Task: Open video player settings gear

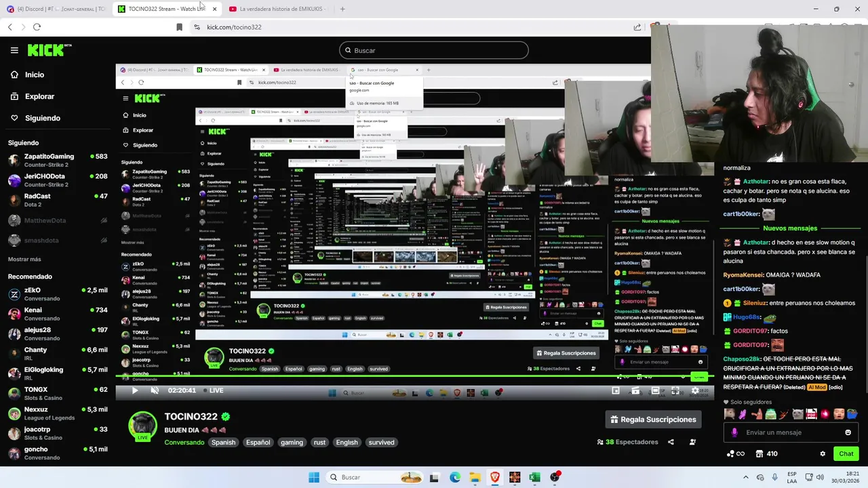Action: (694, 390)
